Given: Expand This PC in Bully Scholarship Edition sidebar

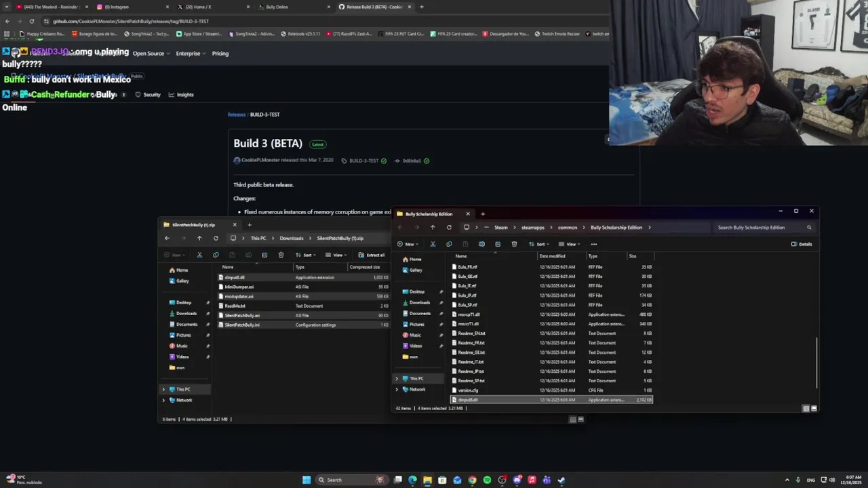Looking at the screenshot, I should tap(397, 378).
